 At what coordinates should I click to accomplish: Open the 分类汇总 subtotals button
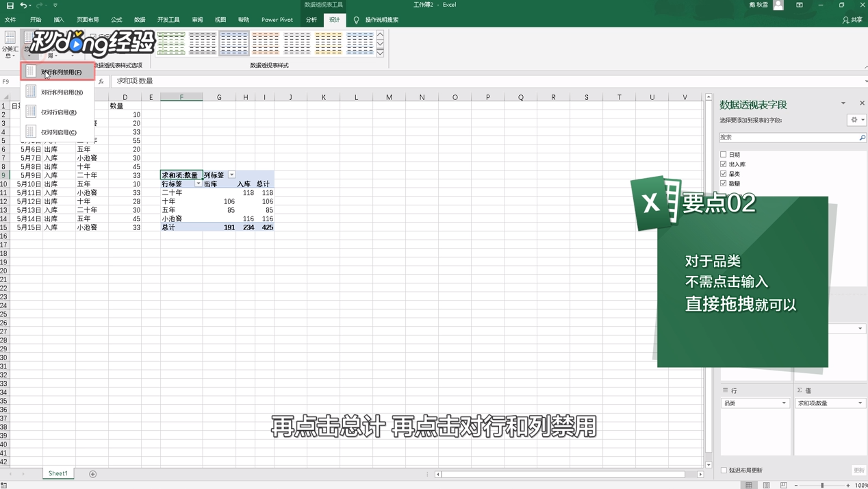[10, 45]
